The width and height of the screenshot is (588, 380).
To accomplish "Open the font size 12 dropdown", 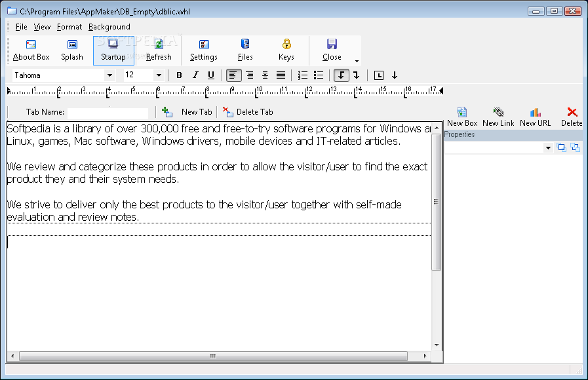I will (x=159, y=75).
